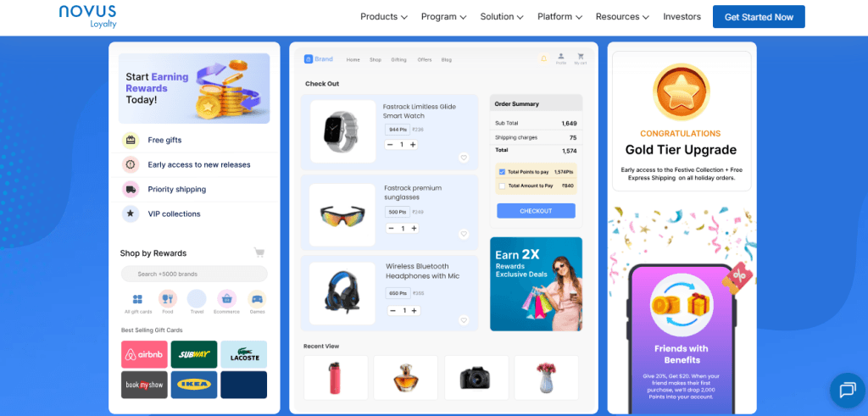
Task: Increase smart watch quantity with plus
Action: pos(413,144)
